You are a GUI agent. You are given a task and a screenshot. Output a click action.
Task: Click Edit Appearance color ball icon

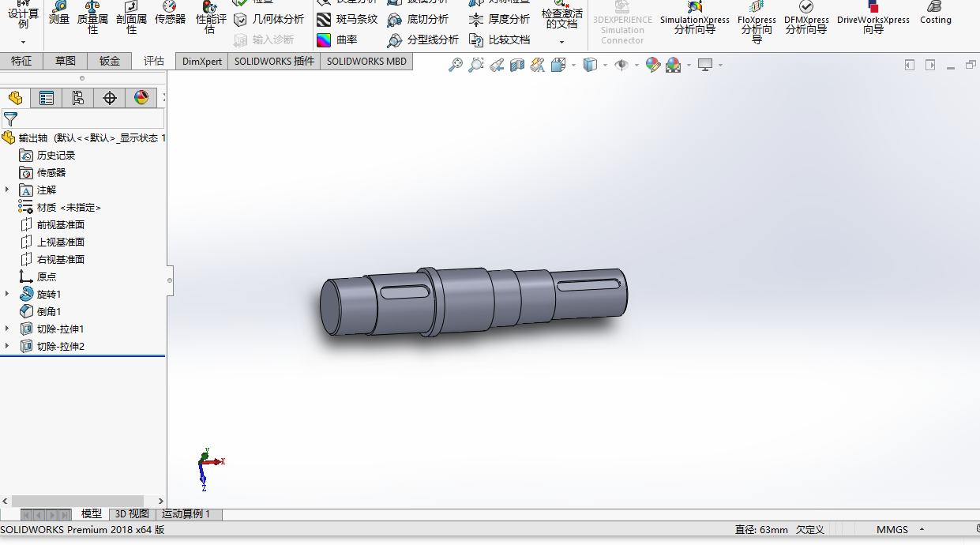[653, 65]
